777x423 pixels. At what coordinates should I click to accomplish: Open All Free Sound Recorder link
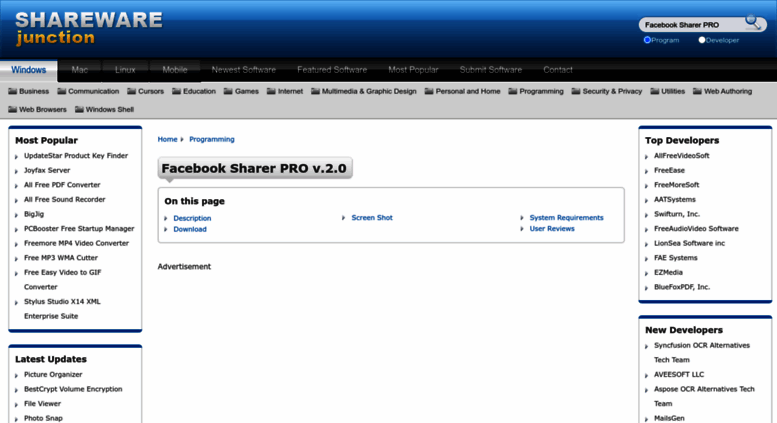tap(64, 200)
